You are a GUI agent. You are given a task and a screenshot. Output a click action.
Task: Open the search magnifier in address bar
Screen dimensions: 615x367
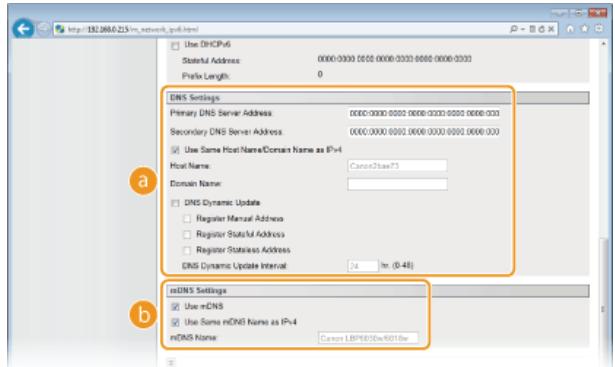coord(513,29)
